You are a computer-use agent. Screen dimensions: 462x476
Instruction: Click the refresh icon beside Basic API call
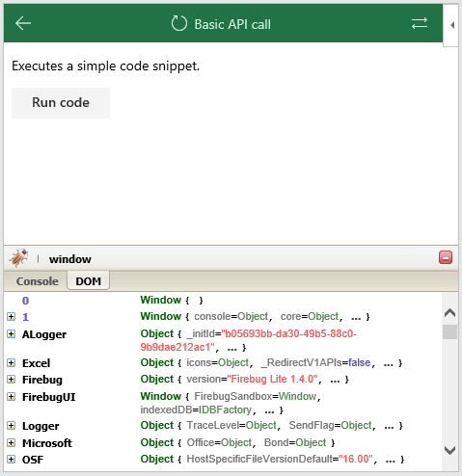click(178, 23)
